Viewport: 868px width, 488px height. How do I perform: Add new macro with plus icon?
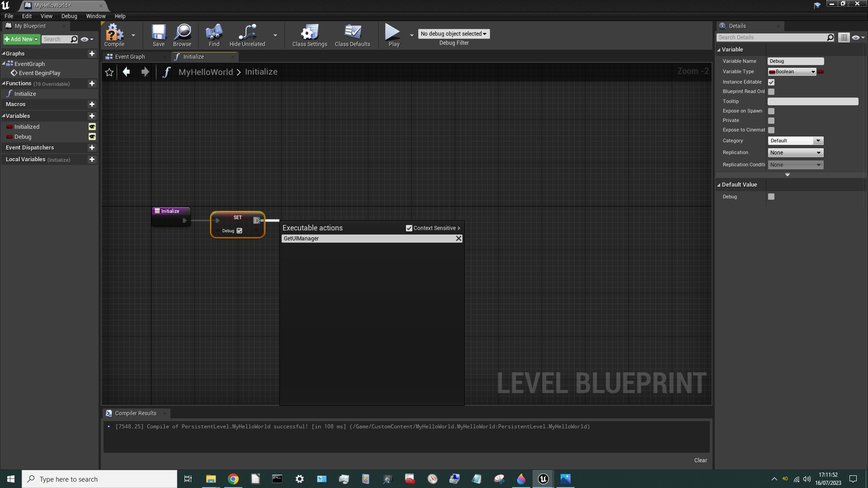[x=92, y=104]
